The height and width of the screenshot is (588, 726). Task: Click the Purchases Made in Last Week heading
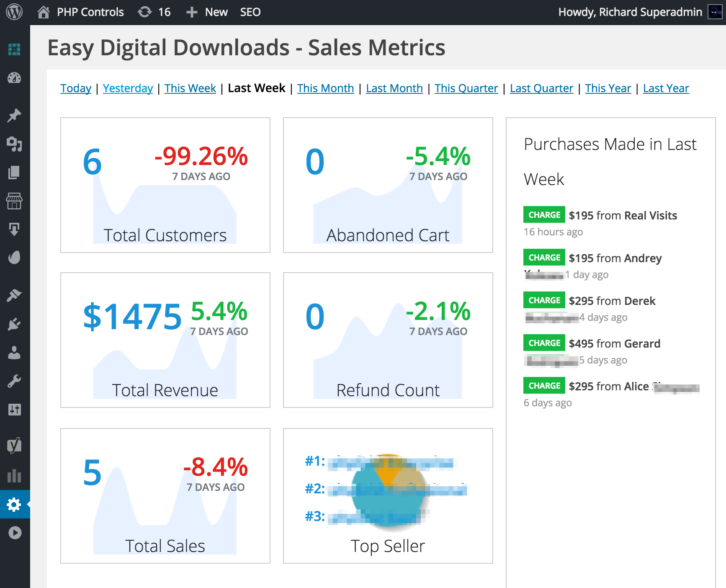click(610, 162)
